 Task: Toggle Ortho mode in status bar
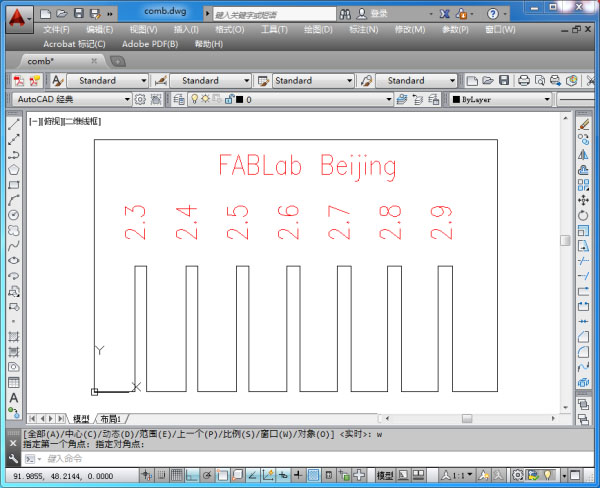tap(191, 475)
